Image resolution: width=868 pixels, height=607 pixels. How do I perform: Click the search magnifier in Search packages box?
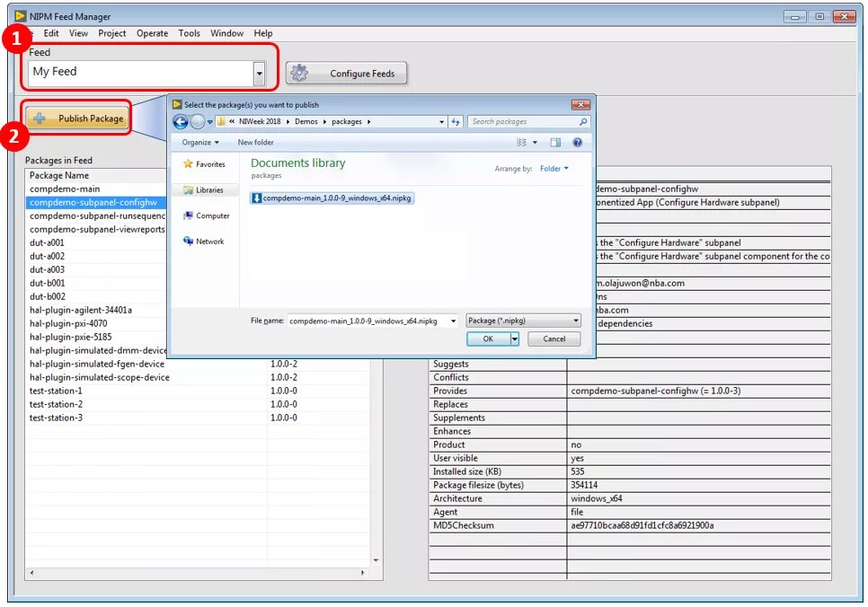click(x=583, y=122)
